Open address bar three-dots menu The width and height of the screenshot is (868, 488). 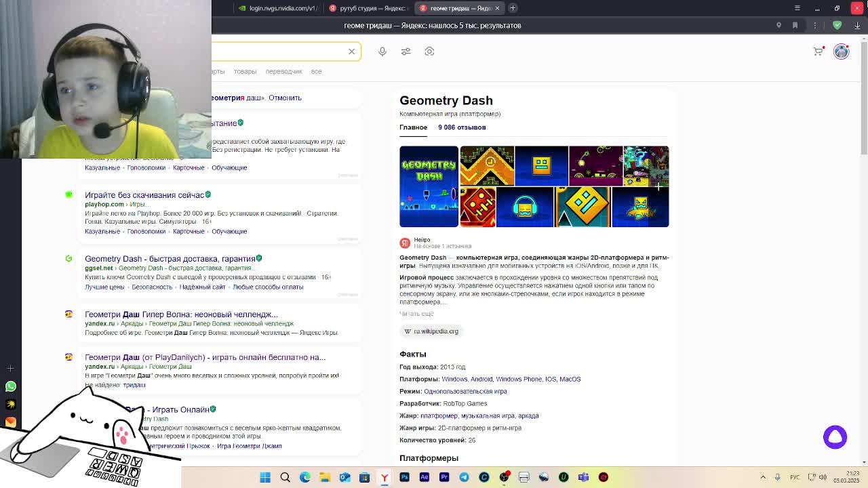[815, 25]
